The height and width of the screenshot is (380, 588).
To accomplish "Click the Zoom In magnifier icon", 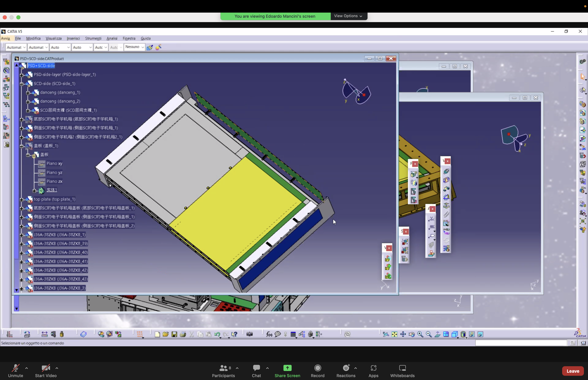I will tap(420, 334).
